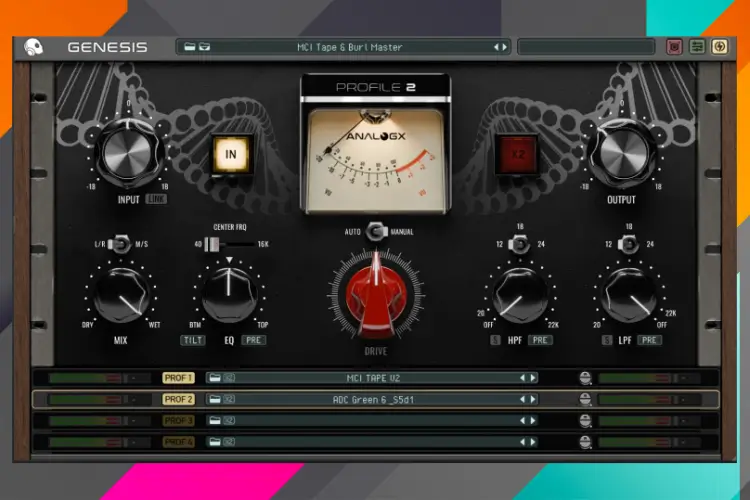
Task: Click the CENTER FRQ slider handle
Action: click(x=212, y=244)
